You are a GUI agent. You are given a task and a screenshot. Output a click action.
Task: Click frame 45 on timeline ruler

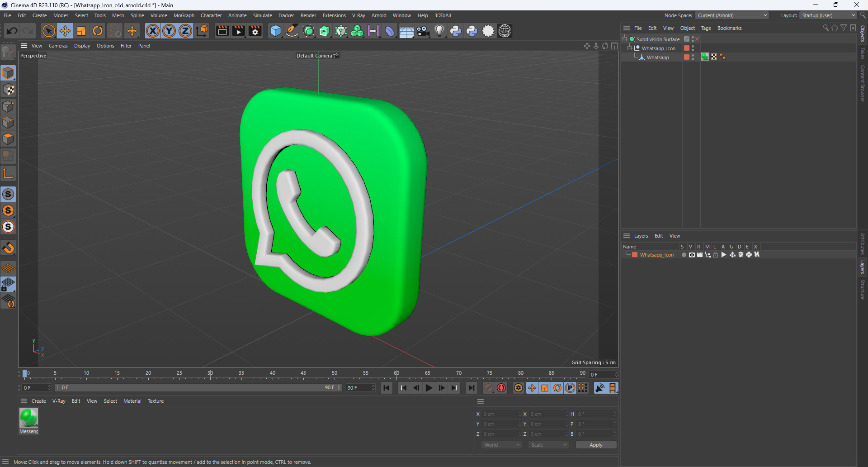click(303, 374)
